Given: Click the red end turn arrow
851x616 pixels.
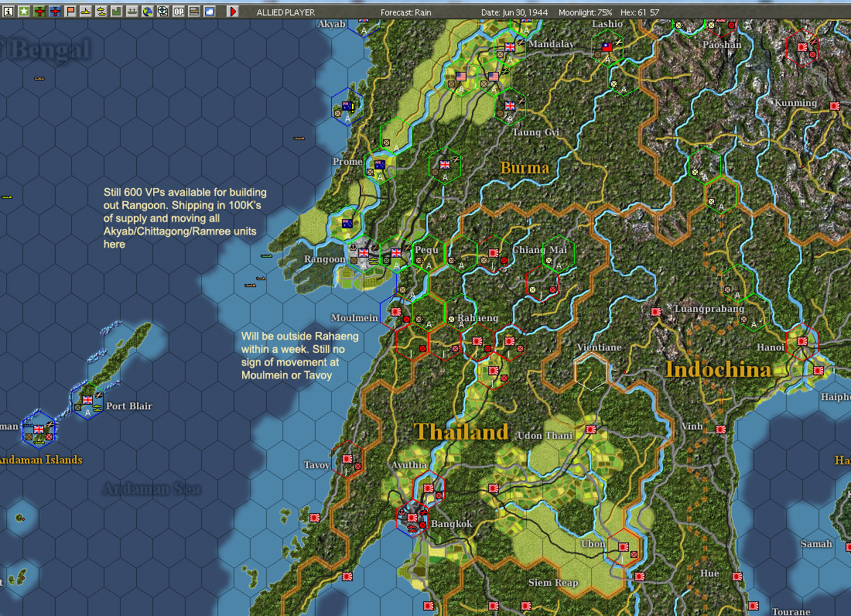Looking at the screenshot, I should pos(233,12).
